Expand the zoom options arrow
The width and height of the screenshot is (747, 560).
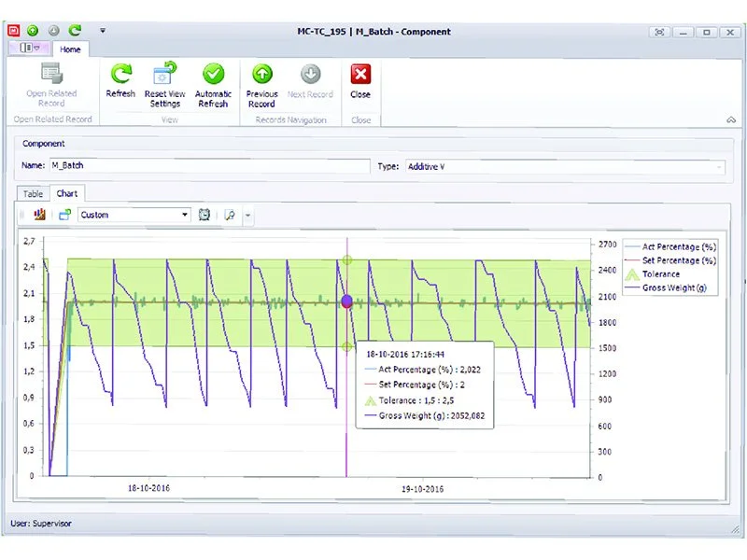pos(247,216)
